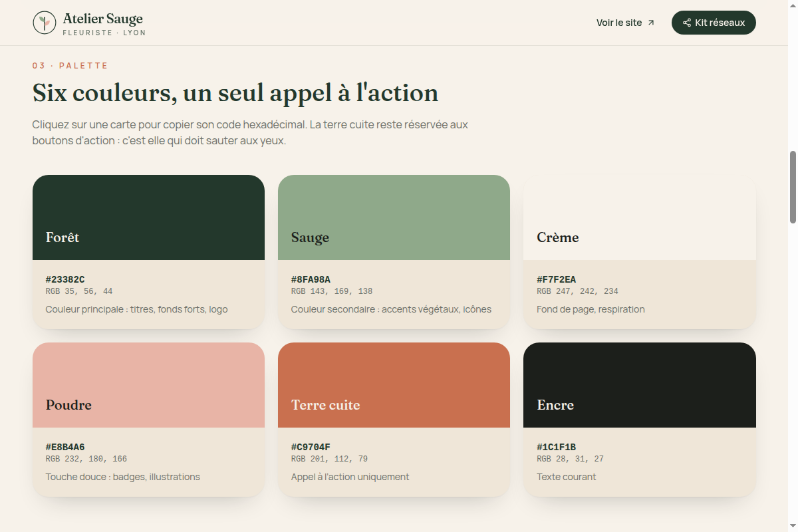Click the description starting 'Couleur principale'
This screenshot has height=532, width=798.
136,309
